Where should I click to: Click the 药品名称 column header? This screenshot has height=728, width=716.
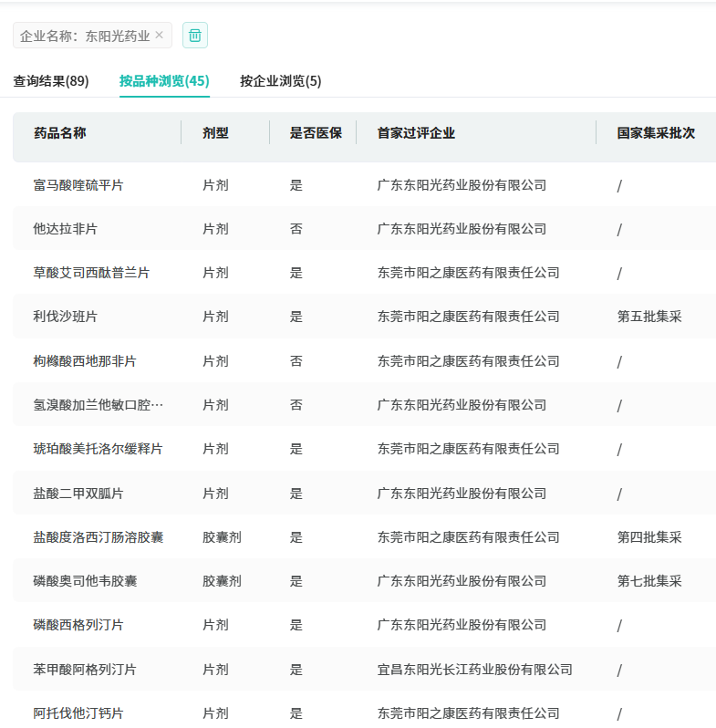60,133
